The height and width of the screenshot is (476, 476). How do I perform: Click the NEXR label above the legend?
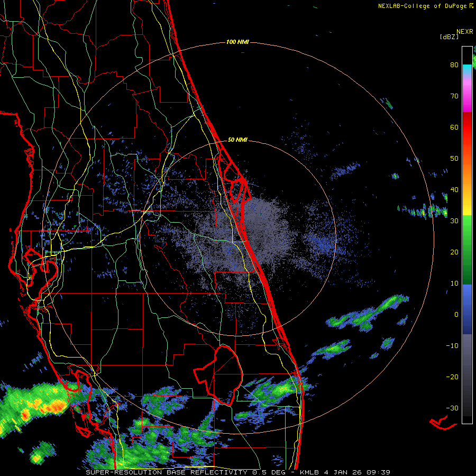(465, 32)
